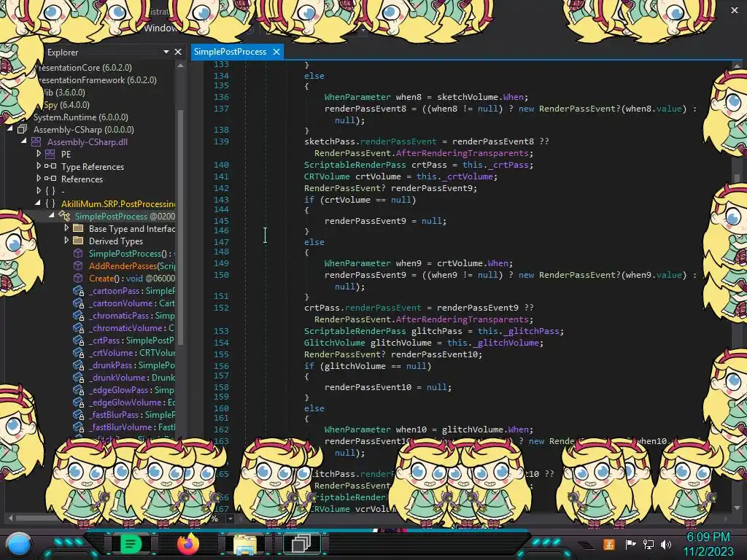Image resolution: width=747 pixels, height=560 pixels.
Task: Click the SimplePostProcess class icon in tree
Action: pyautogui.click(x=64, y=216)
